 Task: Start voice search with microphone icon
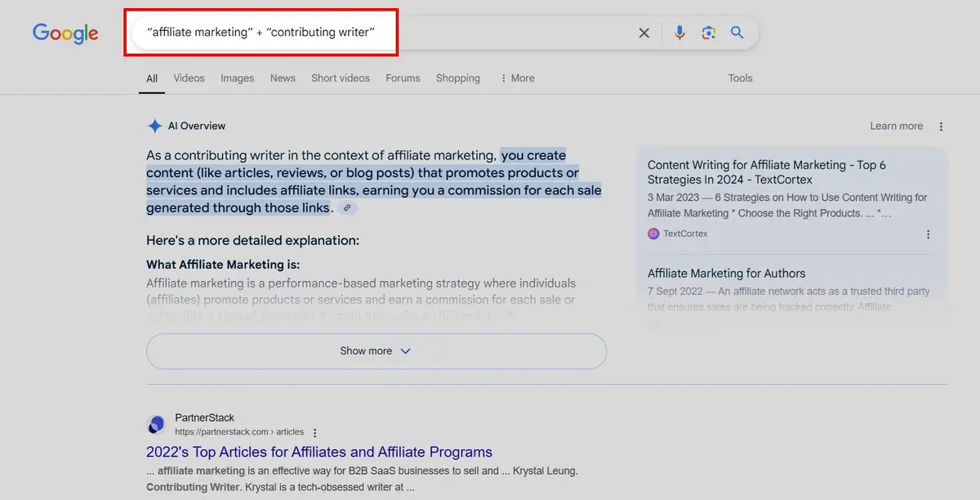point(679,33)
